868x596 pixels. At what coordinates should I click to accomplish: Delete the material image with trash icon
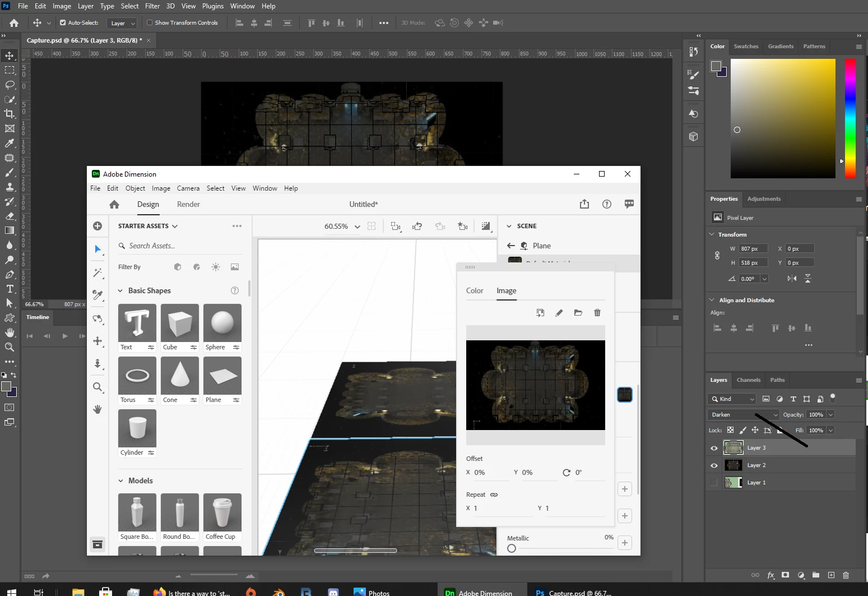[597, 313]
